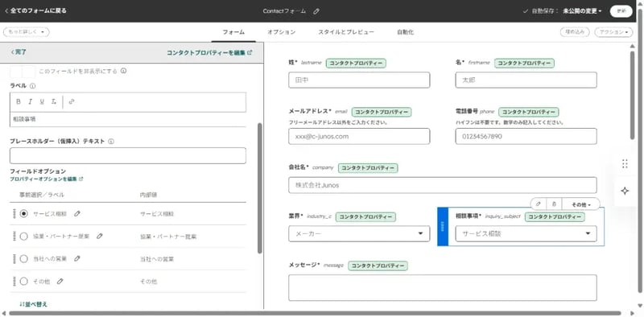This screenshot has width=644, height=317.
Task: Open コンタクトプロパティーを編集 link
Action: (x=209, y=52)
